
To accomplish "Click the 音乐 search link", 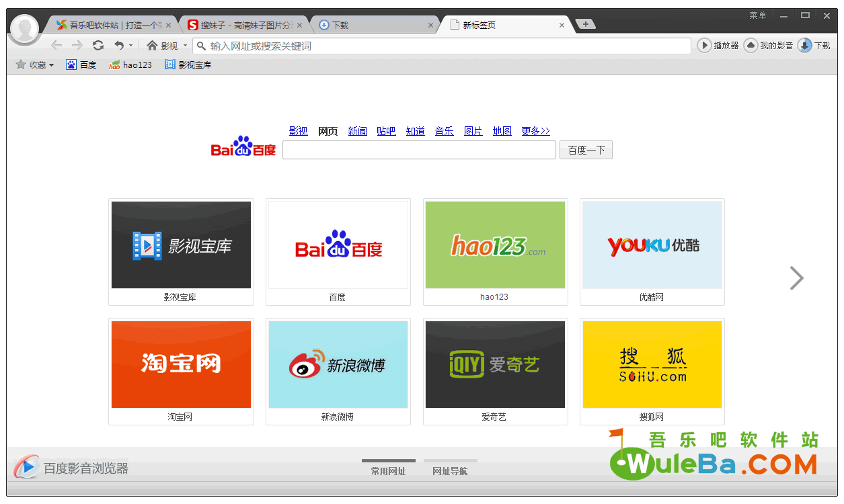I will click(x=444, y=131).
